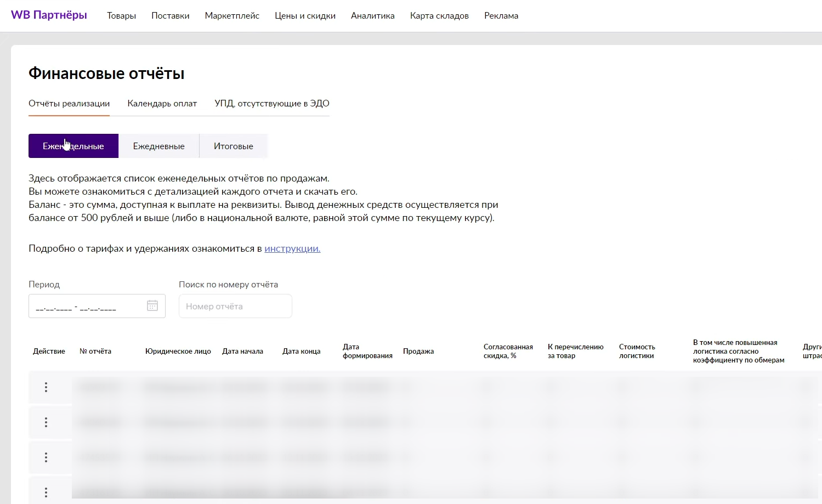Open the Поставки menu
This screenshot has width=822, height=504.
170,16
